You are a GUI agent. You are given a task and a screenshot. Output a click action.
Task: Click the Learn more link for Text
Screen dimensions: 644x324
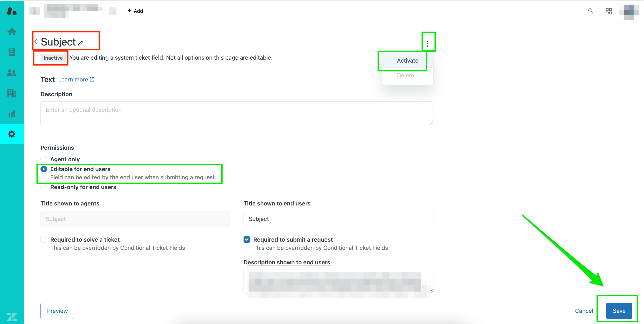pyautogui.click(x=76, y=79)
